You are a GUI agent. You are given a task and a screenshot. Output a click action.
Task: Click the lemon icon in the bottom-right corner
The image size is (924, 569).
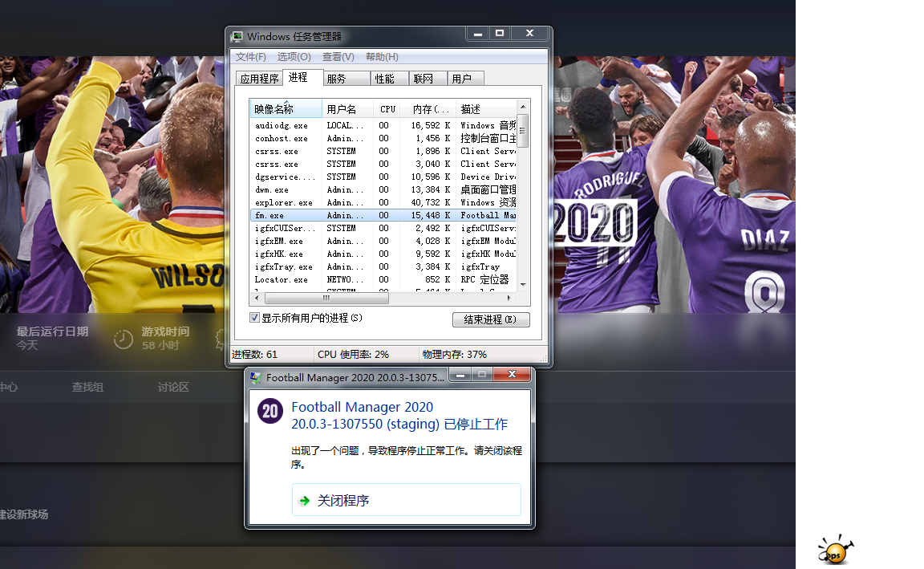click(x=835, y=551)
